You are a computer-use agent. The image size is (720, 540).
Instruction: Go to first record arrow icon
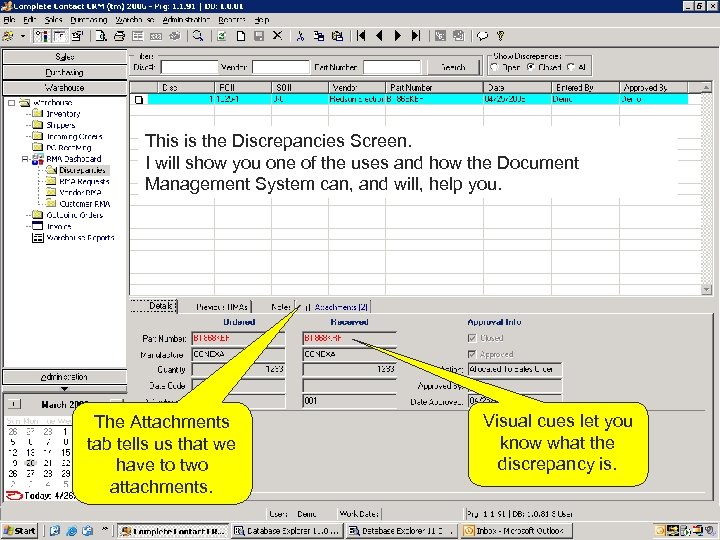[x=361, y=36]
